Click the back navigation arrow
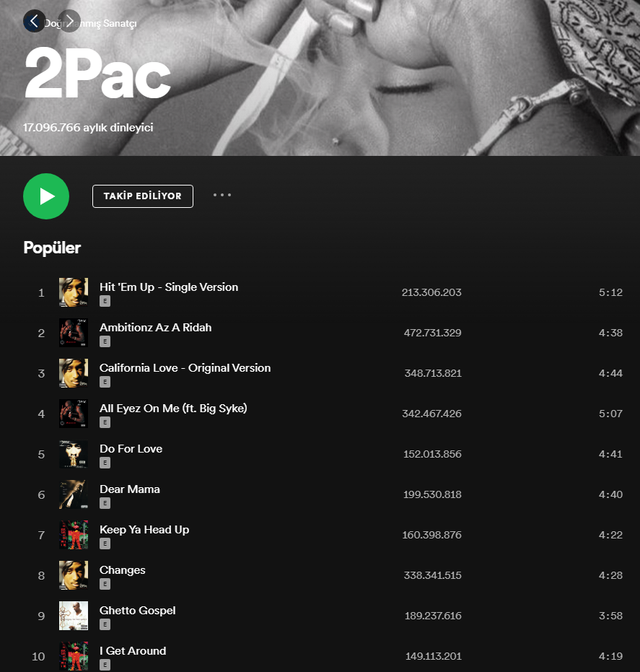The width and height of the screenshot is (640, 672). [x=34, y=20]
